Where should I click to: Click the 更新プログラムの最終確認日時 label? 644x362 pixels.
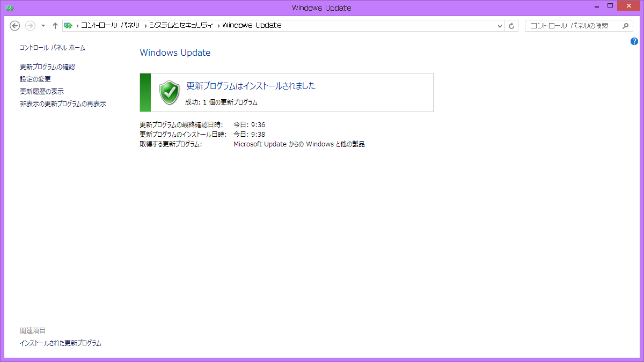[x=181, y=125]
